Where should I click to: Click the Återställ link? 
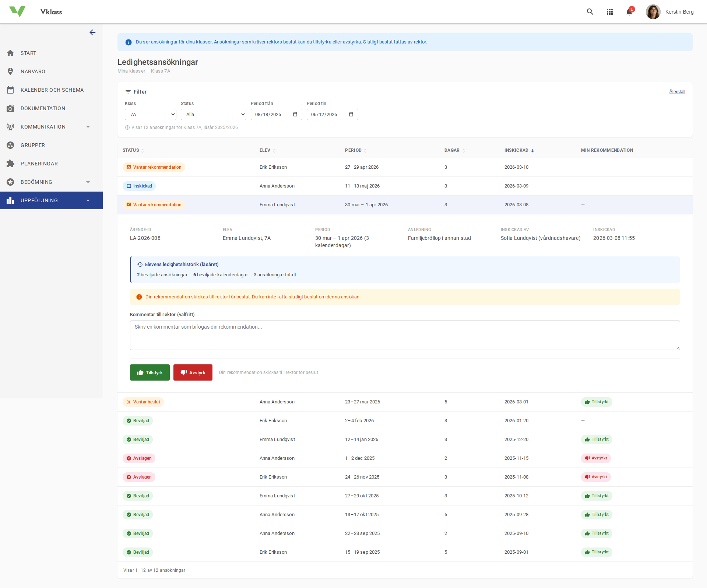(677, 91)
